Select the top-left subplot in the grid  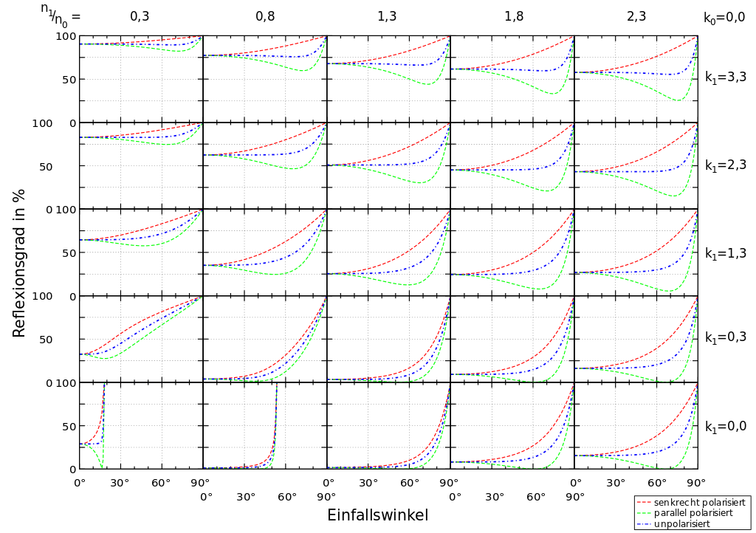(x=141, y=79)
